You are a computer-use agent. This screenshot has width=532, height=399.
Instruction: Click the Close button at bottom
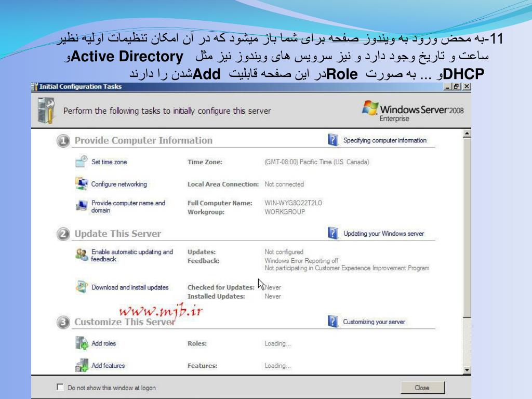422,388
